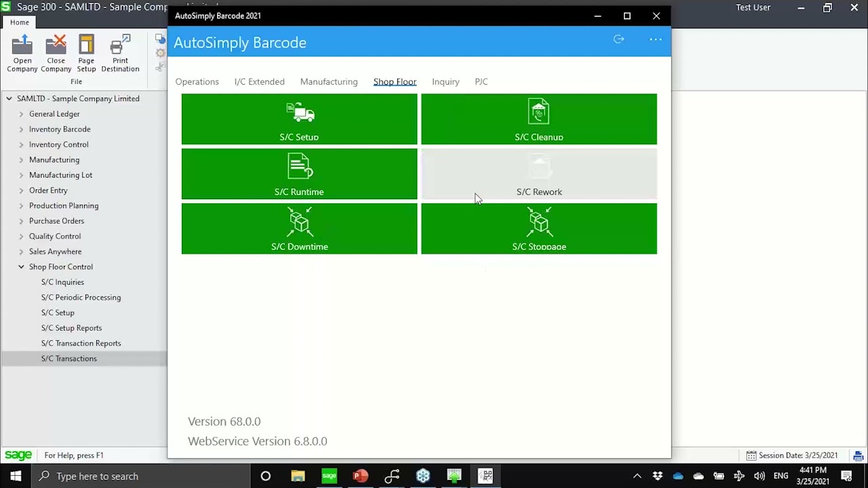This screenshot has width=868, height=488.
Task: Expand the Order Entry node
Action: [x=21, y=190]
